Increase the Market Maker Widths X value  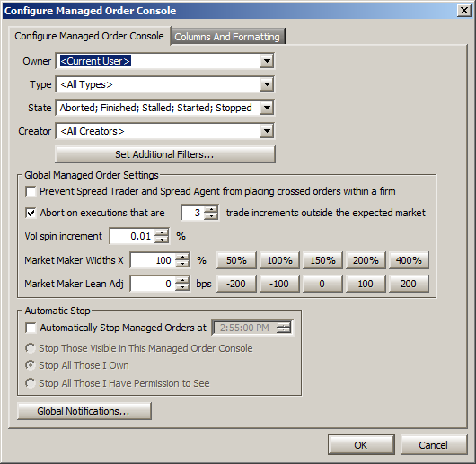point(182,257)
